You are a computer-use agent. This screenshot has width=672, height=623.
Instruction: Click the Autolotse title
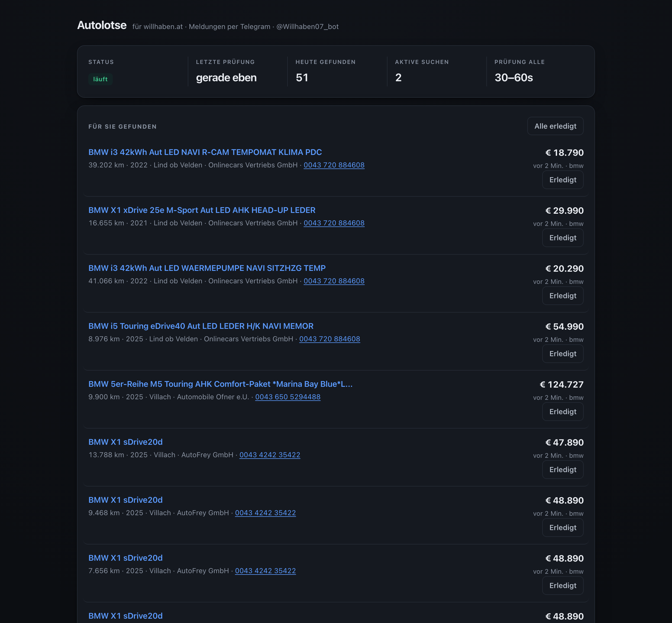point(102,25)
